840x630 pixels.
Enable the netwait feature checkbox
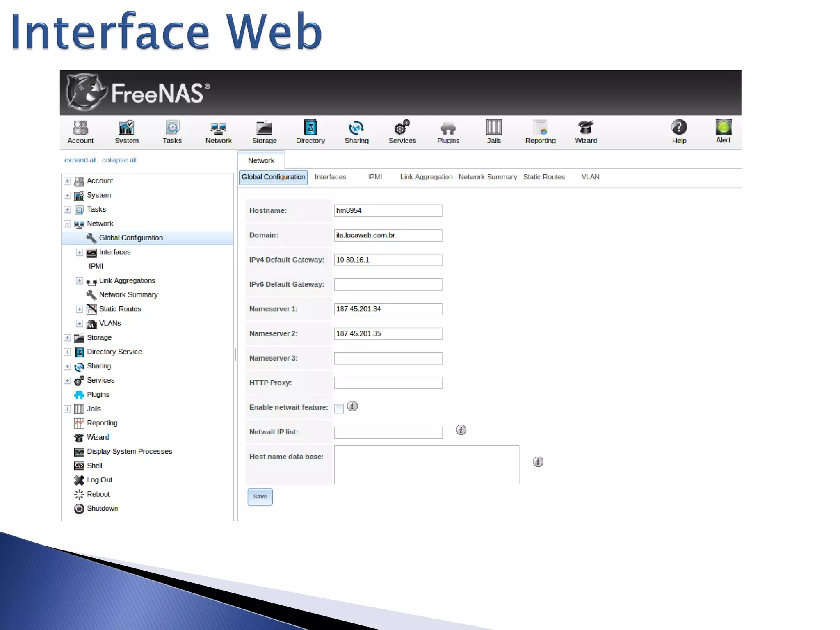coord(339,409)
